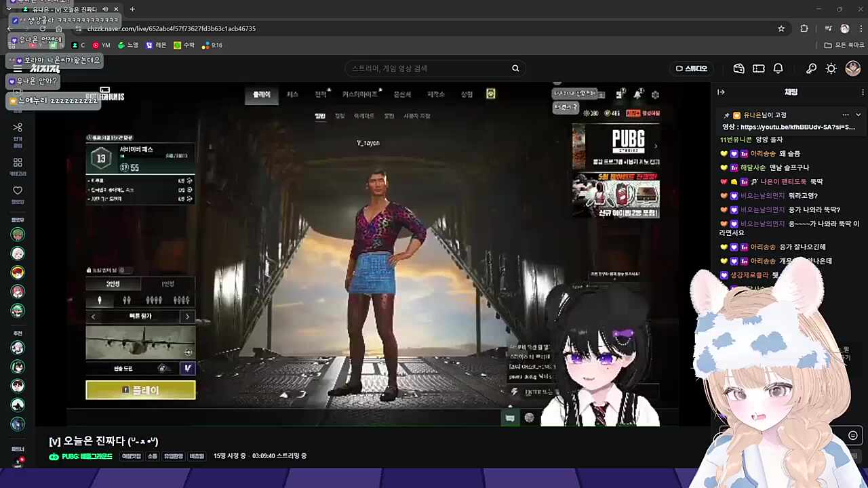Open the YM bookmark
This screenshot has width=868, height=488.
click(102, 45)
